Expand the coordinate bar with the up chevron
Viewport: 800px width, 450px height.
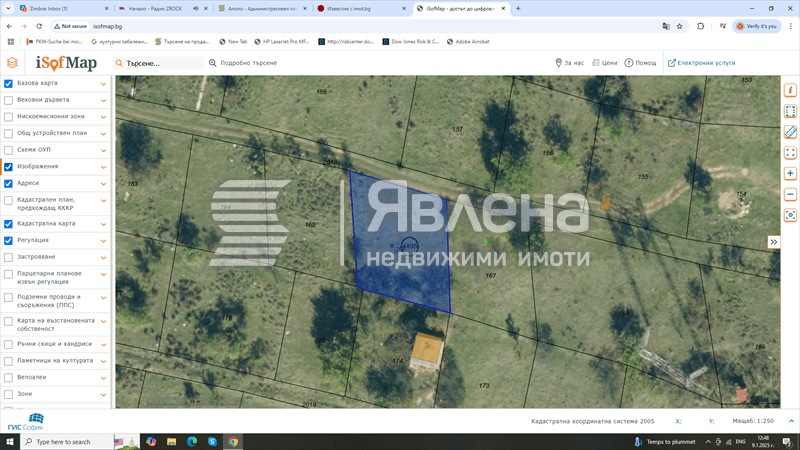[x=791, y=421]
